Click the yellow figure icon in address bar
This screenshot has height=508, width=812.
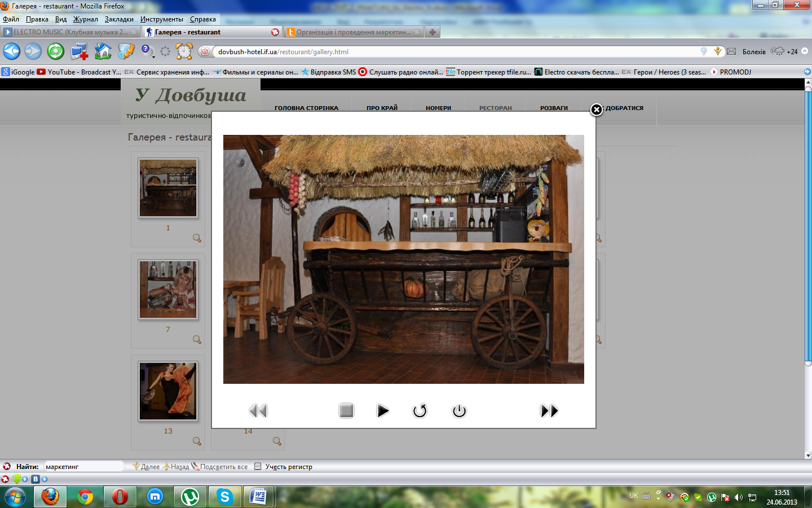718,51
